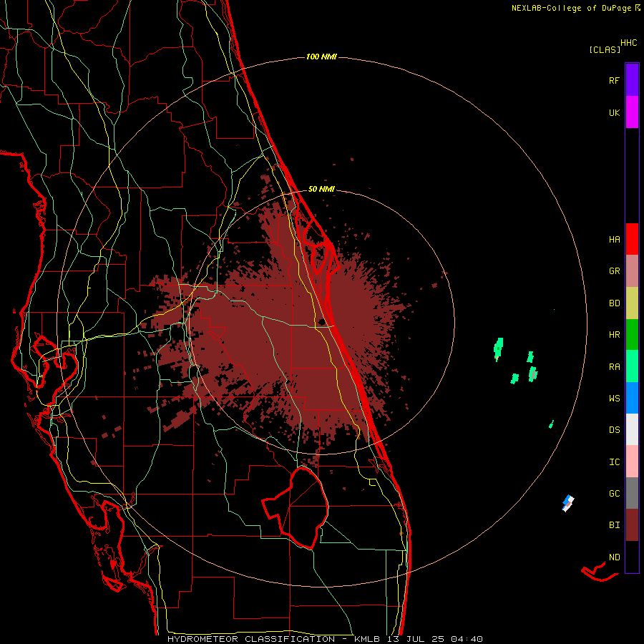Viewport: 644px width, 644px height.
Task: Click the 04:40 timestamp
Action: pyautogui.click(x=467, y=639)
